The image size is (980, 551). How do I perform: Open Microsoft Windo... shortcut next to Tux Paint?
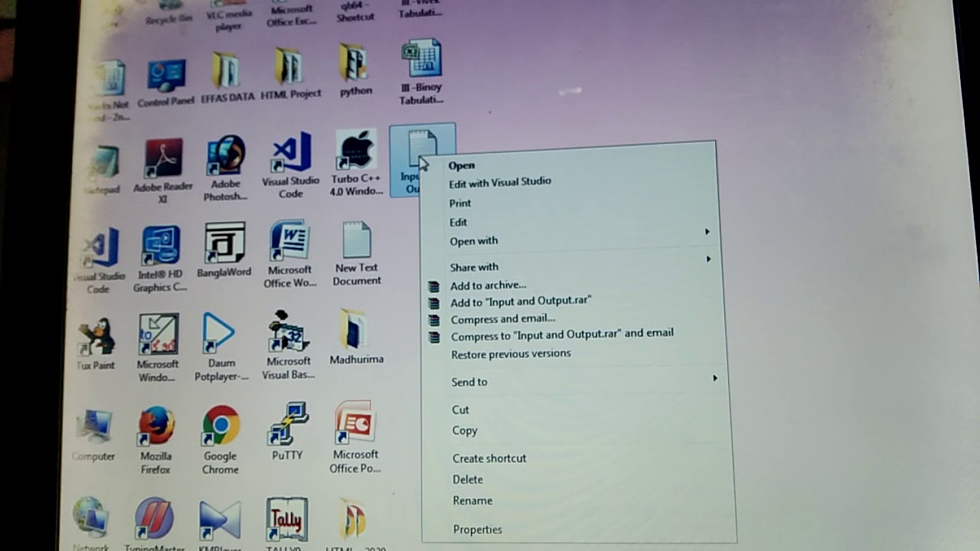tap(158, 348)
